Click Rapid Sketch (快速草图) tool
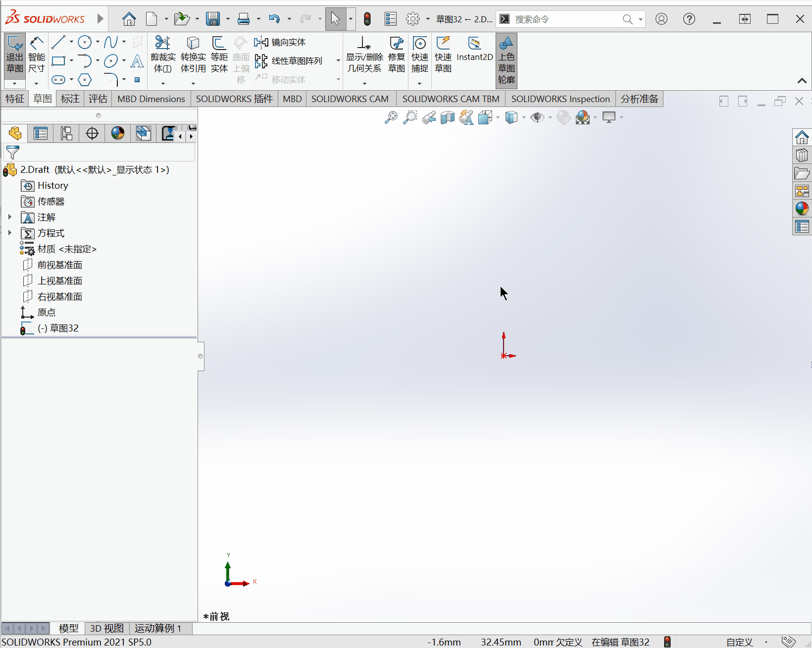Image resolution: width=812 pixels, height=648 pixels. [x=443, y=54]
